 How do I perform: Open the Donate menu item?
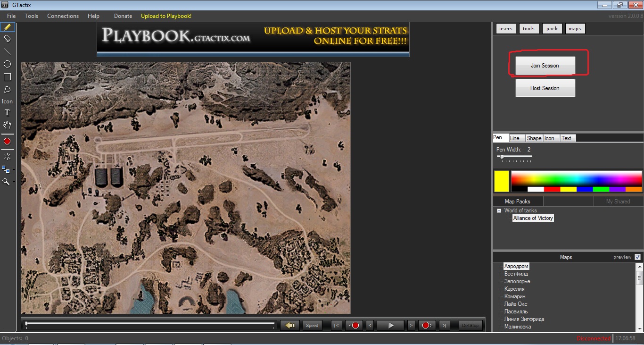[123, 16]
